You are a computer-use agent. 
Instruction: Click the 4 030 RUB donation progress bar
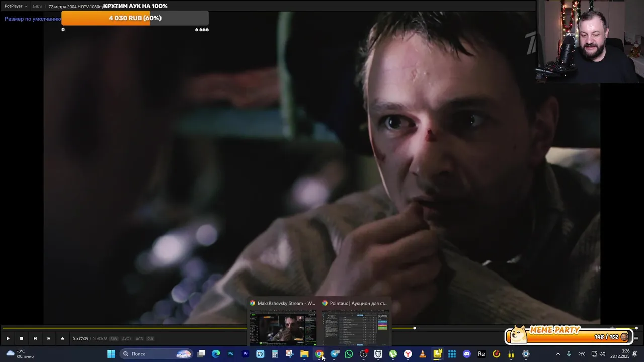click(135, 18)
